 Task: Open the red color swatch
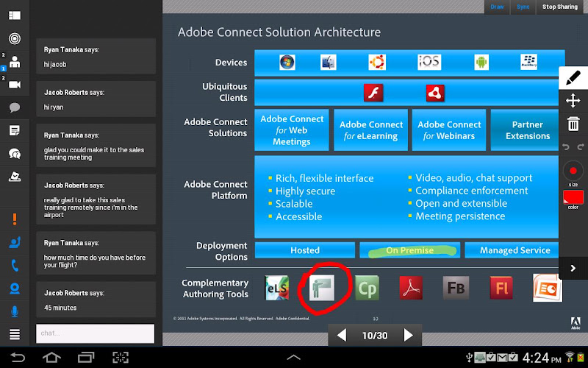click(573, 197)
